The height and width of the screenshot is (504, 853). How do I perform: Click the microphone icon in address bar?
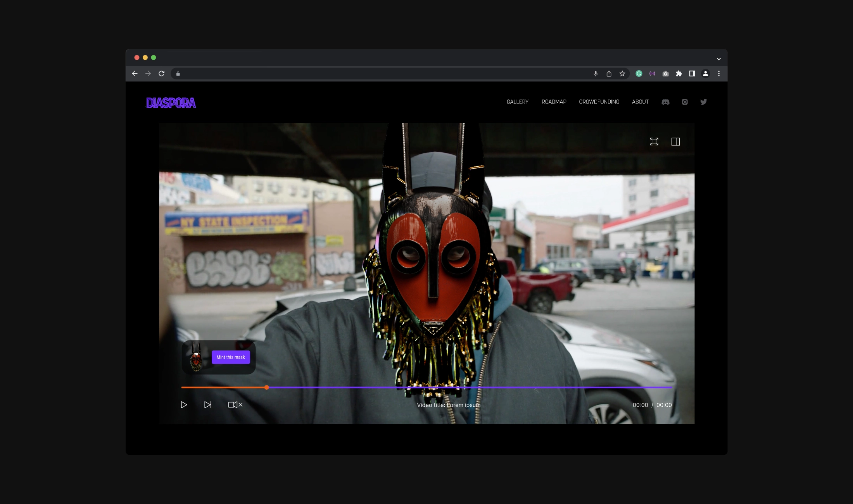596,74
